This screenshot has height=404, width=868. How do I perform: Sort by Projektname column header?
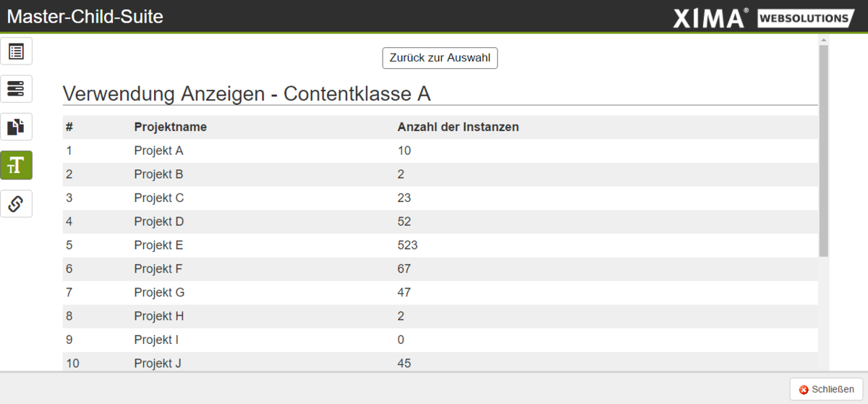(171, 127)
